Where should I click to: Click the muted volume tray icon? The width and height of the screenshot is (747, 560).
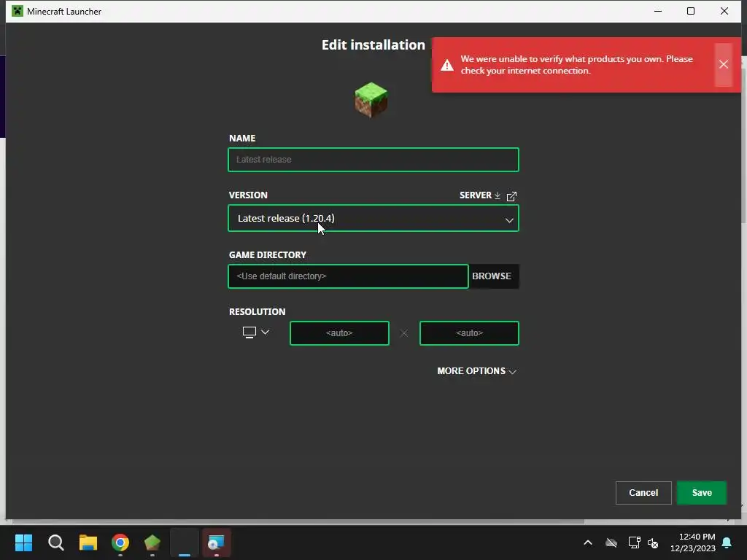[653, 542]
